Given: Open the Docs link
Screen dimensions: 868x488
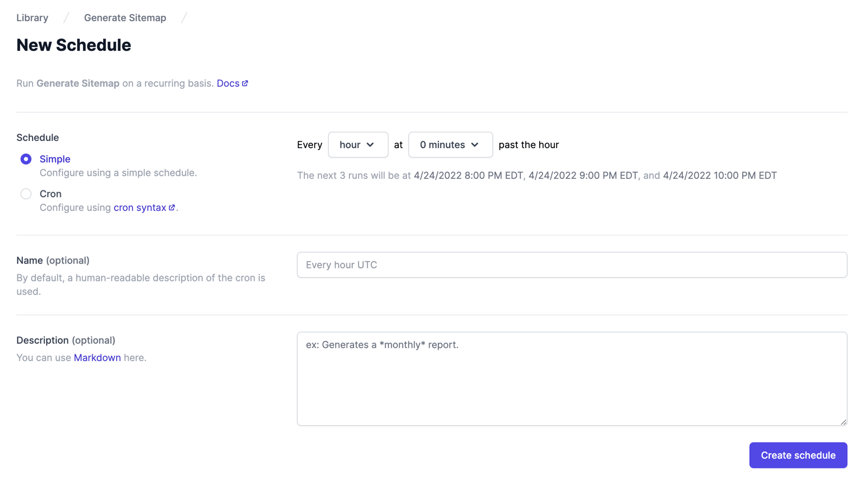Looking at the screenshot, I should (x=228, y=84).
